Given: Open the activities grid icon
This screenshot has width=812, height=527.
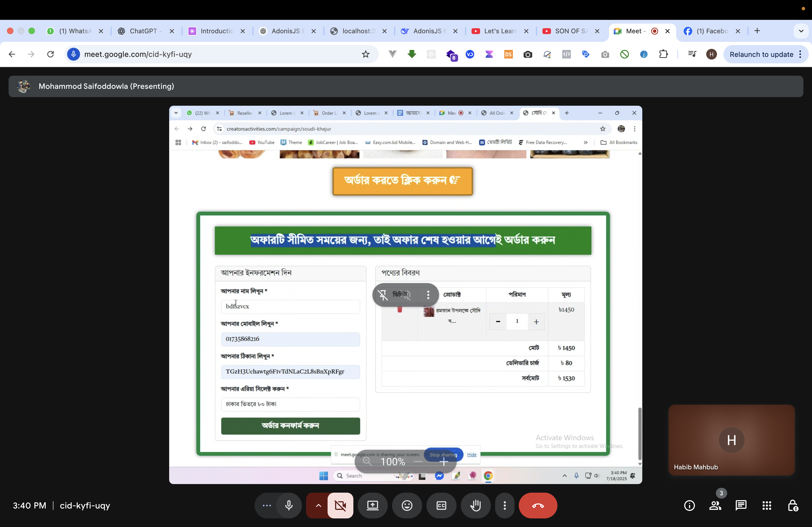Looking at the screenshot, I should click(767, 506).
